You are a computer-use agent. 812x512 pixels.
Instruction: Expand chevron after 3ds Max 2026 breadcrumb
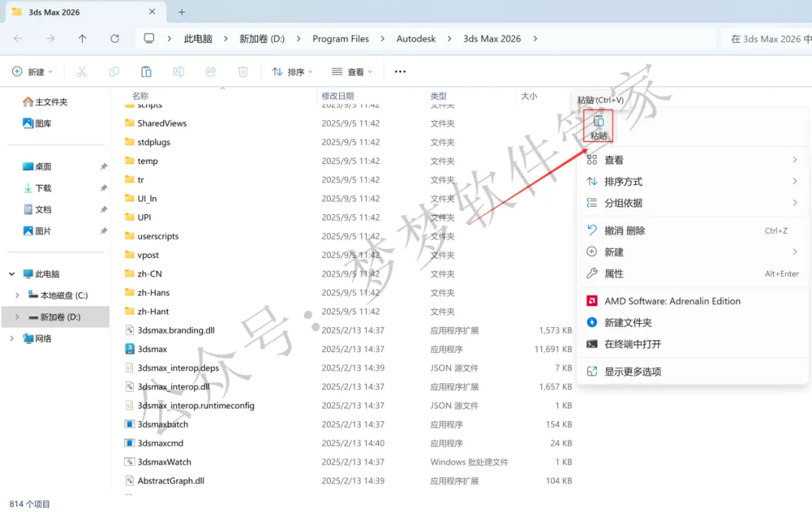coord(535,38)
